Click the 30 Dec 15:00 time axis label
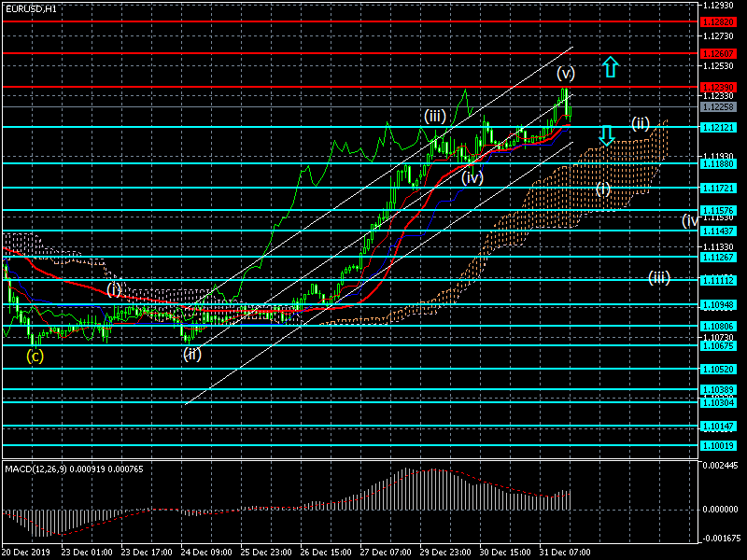747x560 pixels. tap(505, 553)
